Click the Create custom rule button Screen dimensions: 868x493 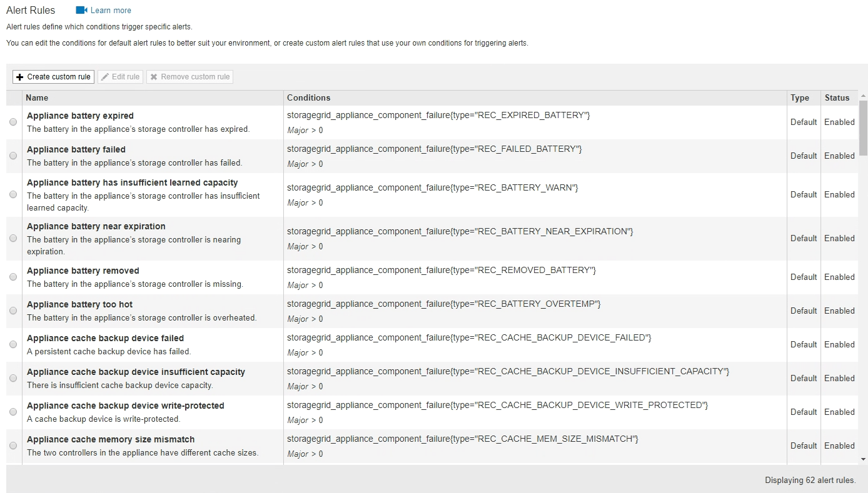pos(53,77)
